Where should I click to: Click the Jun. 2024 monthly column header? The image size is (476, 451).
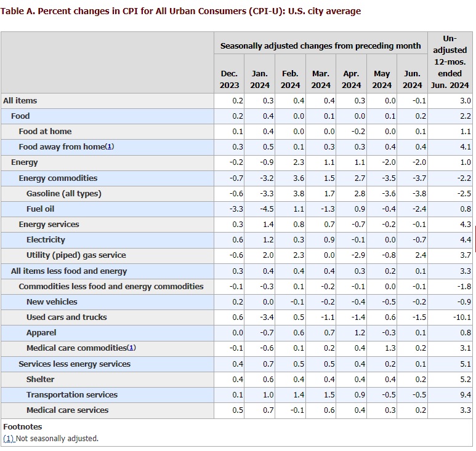point(413,79)
